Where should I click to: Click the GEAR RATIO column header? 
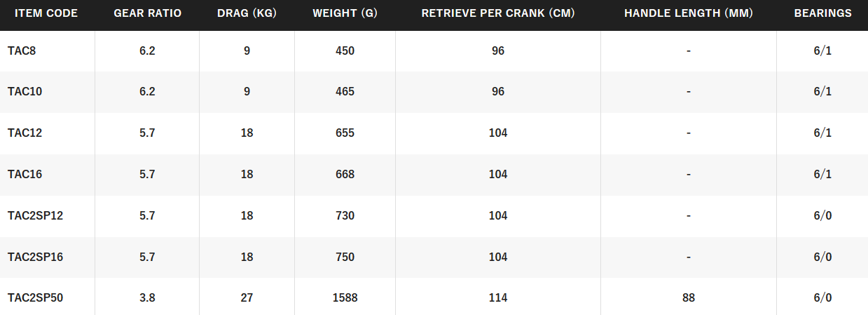tap(147, 13)
